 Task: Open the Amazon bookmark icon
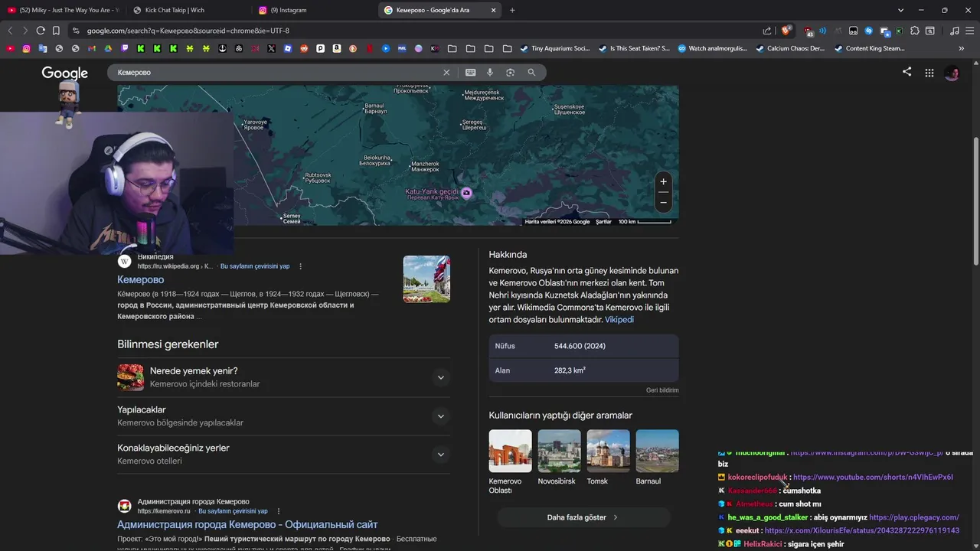point(337,48)
